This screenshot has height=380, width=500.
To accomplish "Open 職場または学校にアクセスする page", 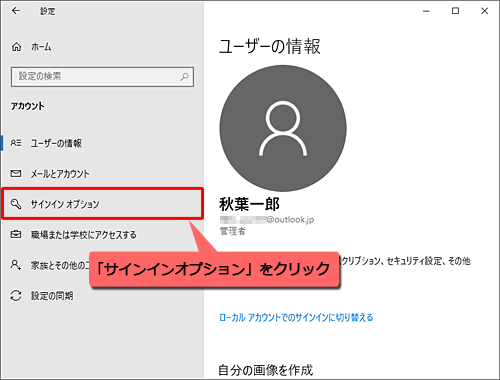I will (102, 235).
